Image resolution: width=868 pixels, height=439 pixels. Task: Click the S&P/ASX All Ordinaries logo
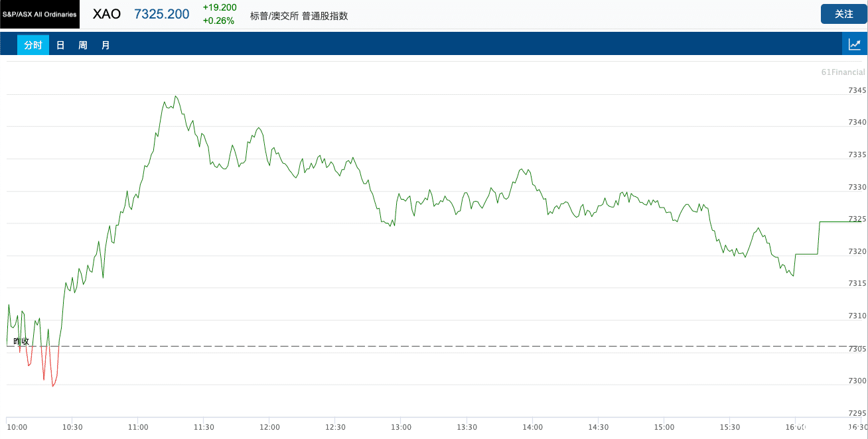(x=40, y=14)
